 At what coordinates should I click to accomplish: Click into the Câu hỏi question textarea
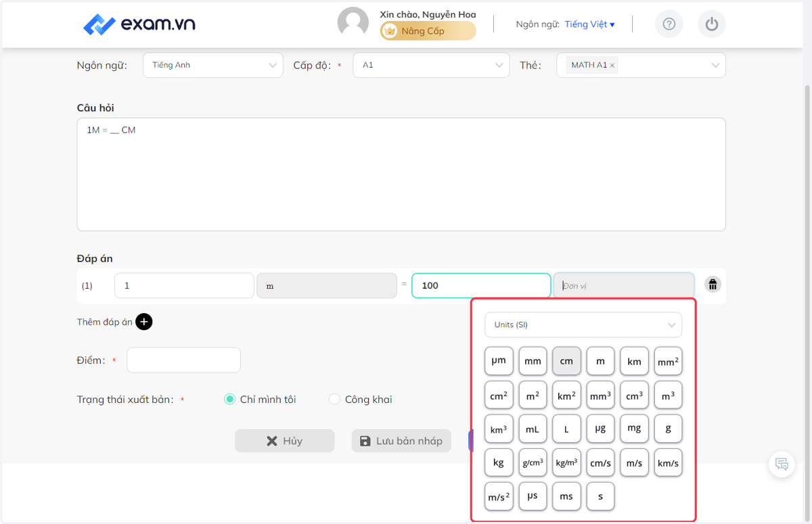click(401, 174)
